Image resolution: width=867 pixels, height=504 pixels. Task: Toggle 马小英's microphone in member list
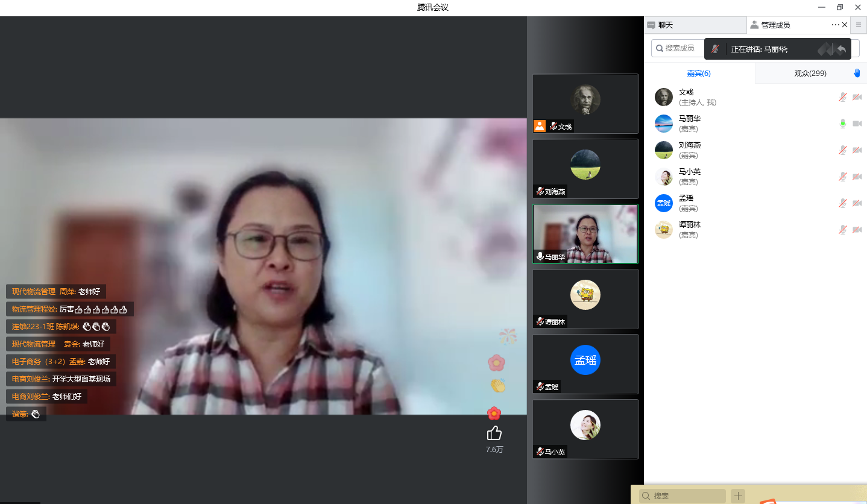coord(843,177)
